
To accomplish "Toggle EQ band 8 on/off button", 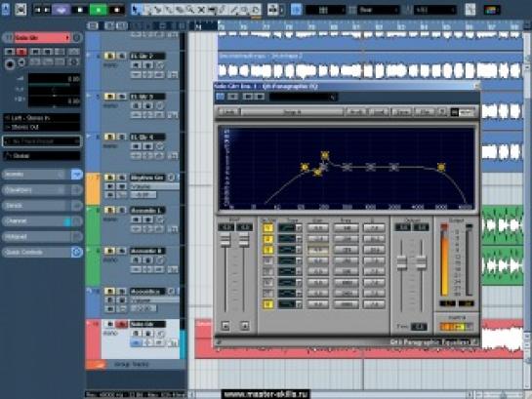I will click(268, 304).
